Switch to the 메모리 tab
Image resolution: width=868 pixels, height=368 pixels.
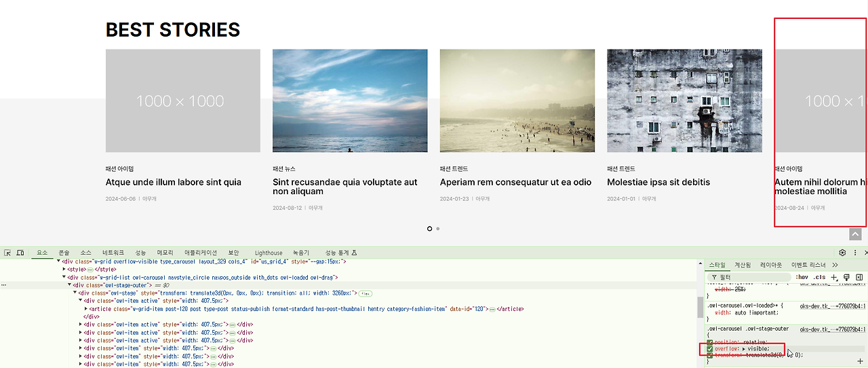pos(165,253)
